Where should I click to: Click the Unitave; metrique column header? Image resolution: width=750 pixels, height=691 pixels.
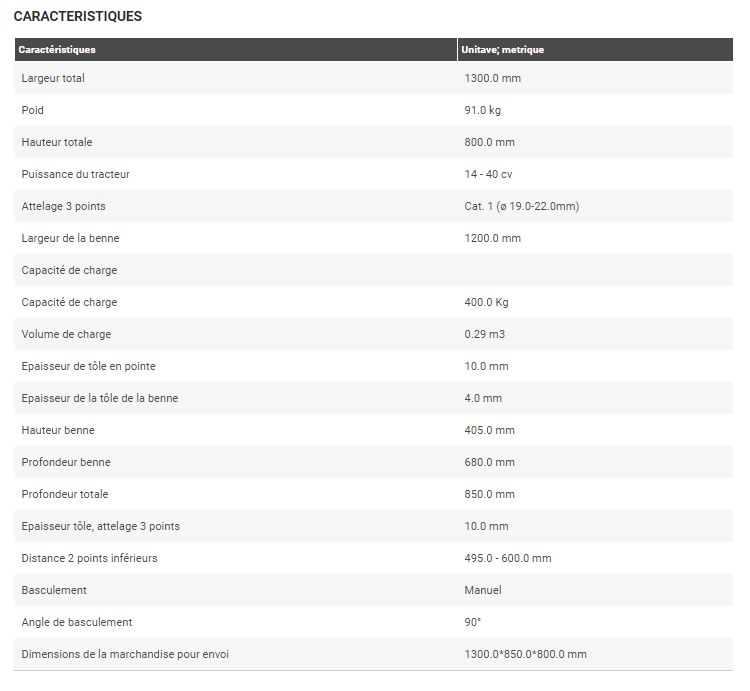[x=503, y=50]
